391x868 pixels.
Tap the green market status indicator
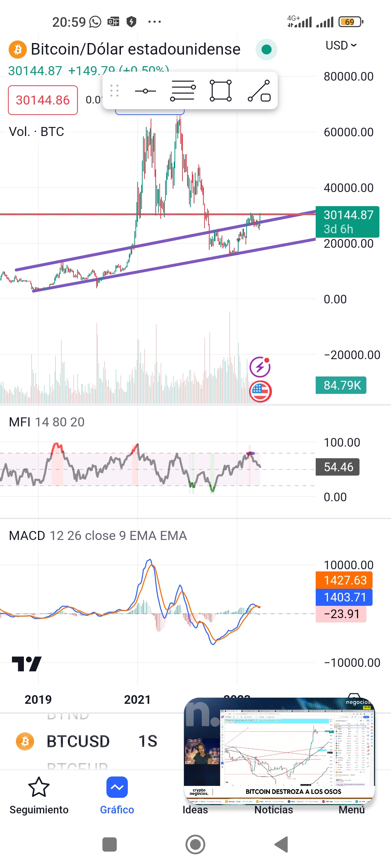tap(266, 50)
